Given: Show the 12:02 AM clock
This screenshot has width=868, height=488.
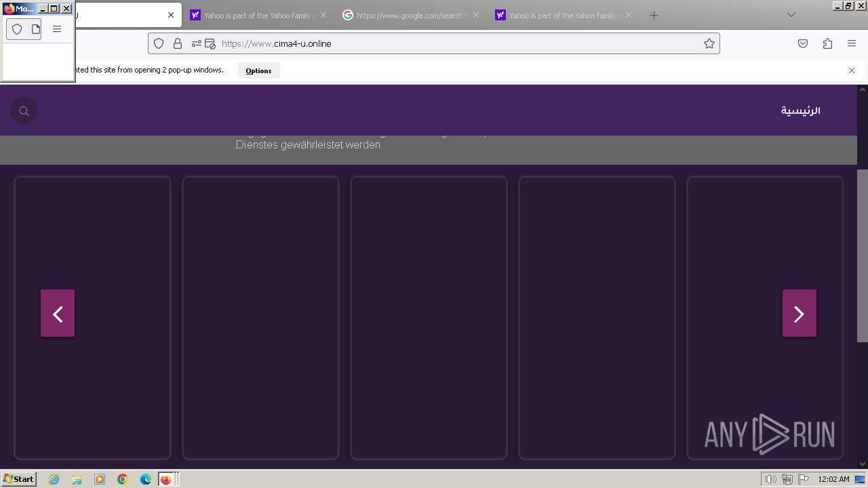Looking at the screenshot, I should tap(833, 479).
